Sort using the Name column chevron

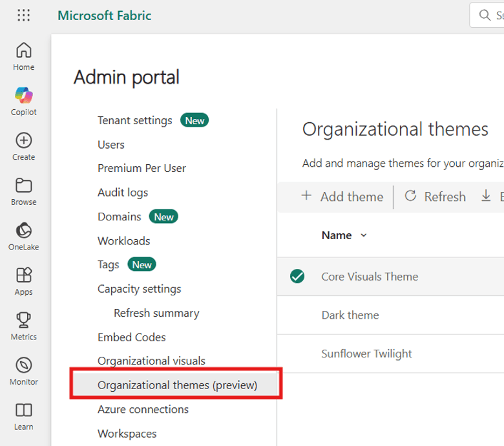coord(363,235)
